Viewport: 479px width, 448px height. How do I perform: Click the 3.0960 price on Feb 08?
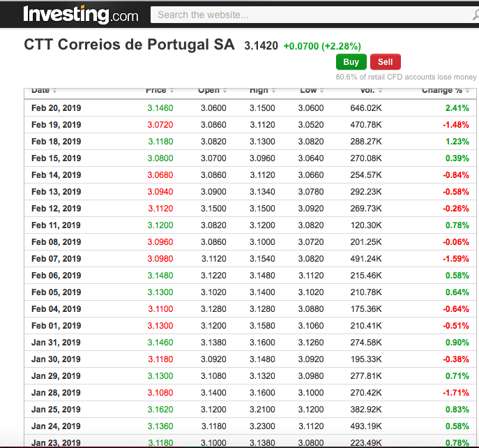pyautogui.click(x=160, y=242)
